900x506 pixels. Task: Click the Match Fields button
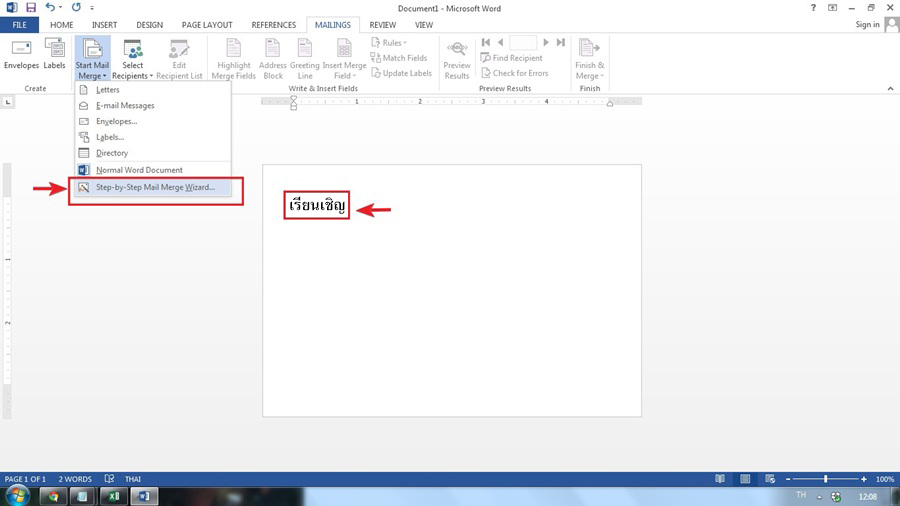click(399, 58)
